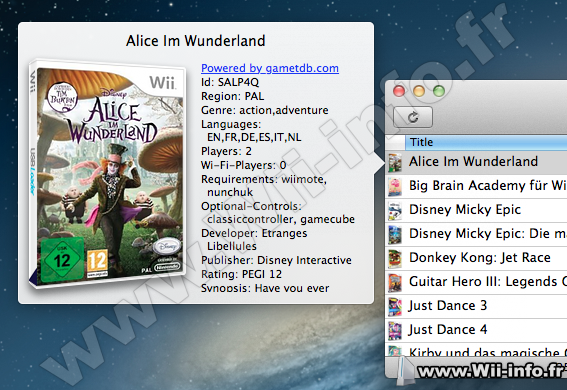Click the EN,FR,DE,ES,IT,NL languages text
The image size is (567, 390).
(254, 137)
